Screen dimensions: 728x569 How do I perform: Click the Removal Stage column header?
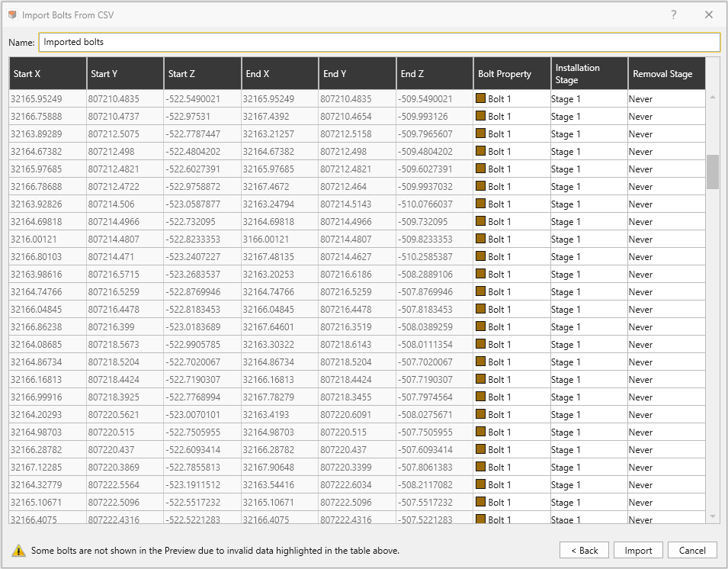666,74
